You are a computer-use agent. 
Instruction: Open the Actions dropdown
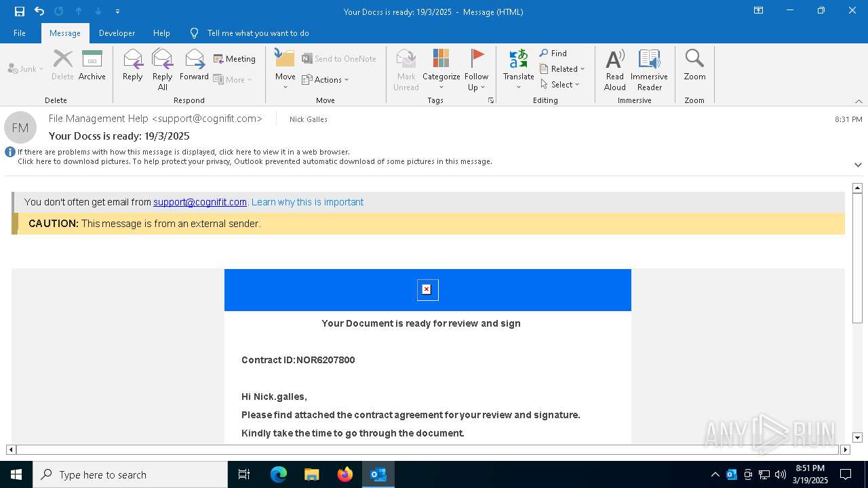325,79
